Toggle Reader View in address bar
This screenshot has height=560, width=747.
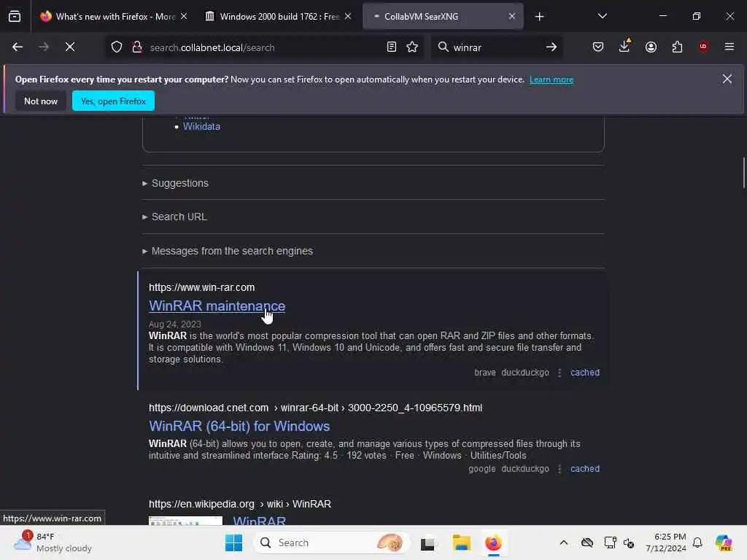[x=392, y=47]
